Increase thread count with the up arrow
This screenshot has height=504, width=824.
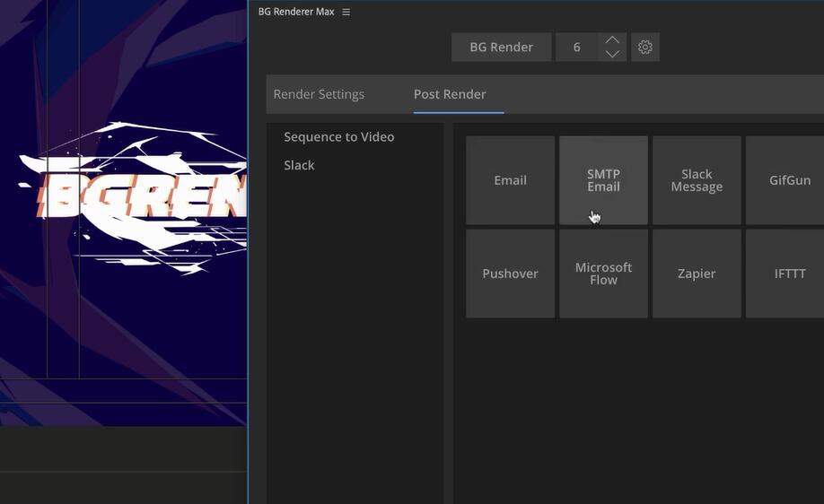[612, 39]
